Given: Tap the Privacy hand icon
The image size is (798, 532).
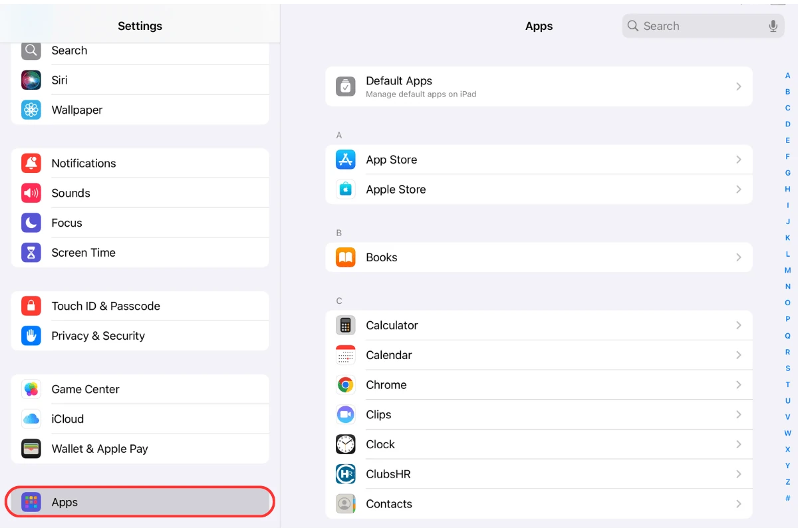Looking at the screenshot, I should pos(31,336).
